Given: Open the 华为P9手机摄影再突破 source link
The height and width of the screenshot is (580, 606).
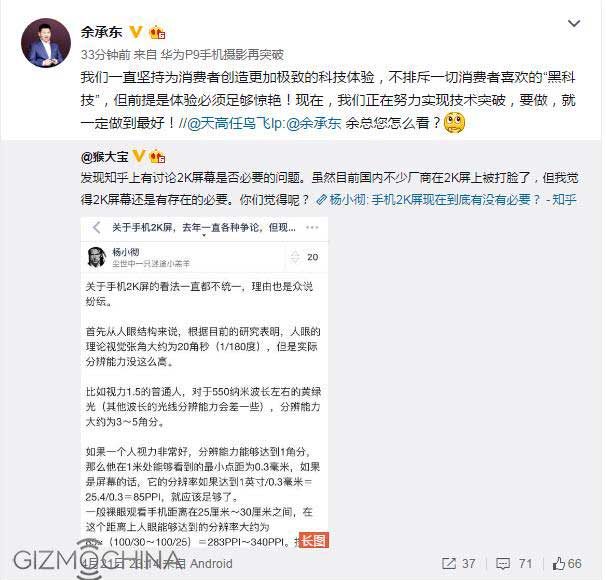Looking at the screenshot, I should coord(222,55).
